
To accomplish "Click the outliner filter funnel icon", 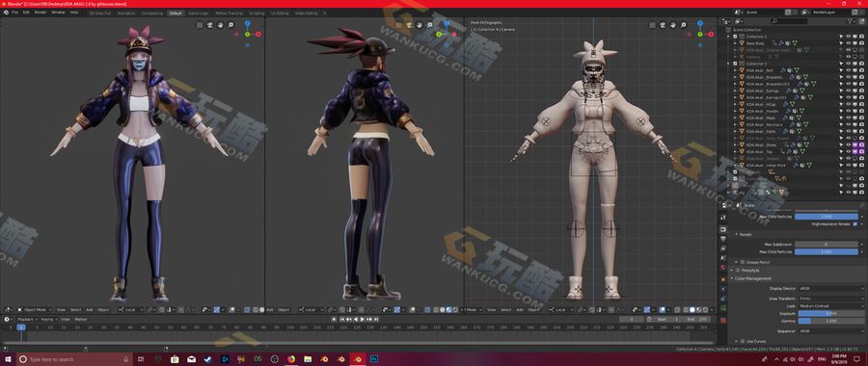I will (x=851, y=21).
